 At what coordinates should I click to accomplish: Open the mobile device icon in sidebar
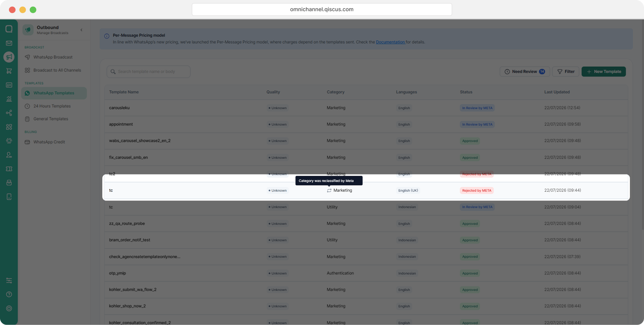point(9,197)
